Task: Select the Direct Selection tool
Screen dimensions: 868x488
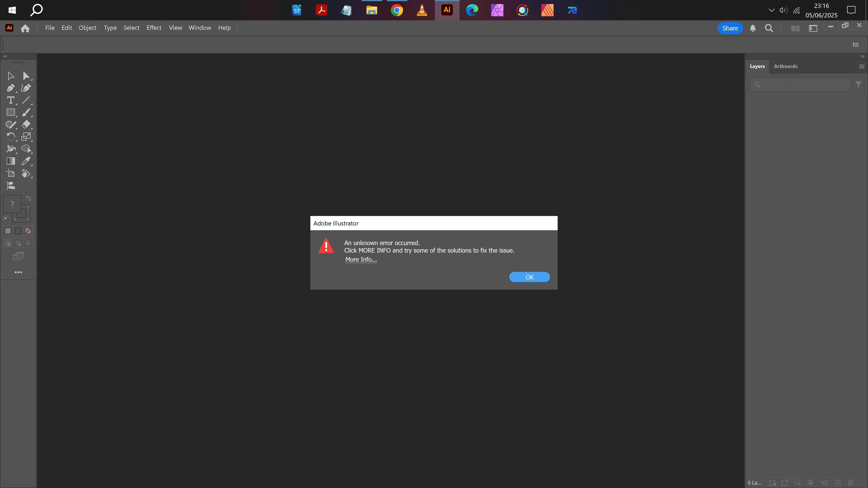Action: (x=26, y=76)
